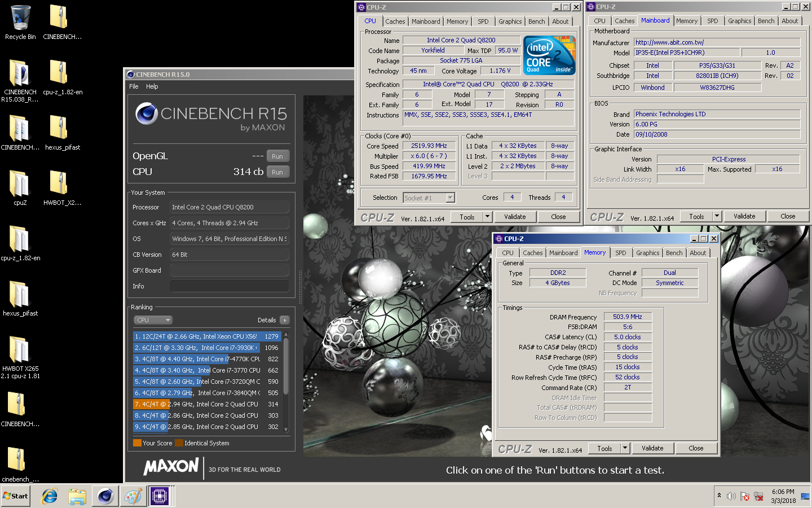Screen dimensions: 812x508
Task: Select HWBOT X265 2.1 cpu-z 1.81 folder
Action: 20,357
